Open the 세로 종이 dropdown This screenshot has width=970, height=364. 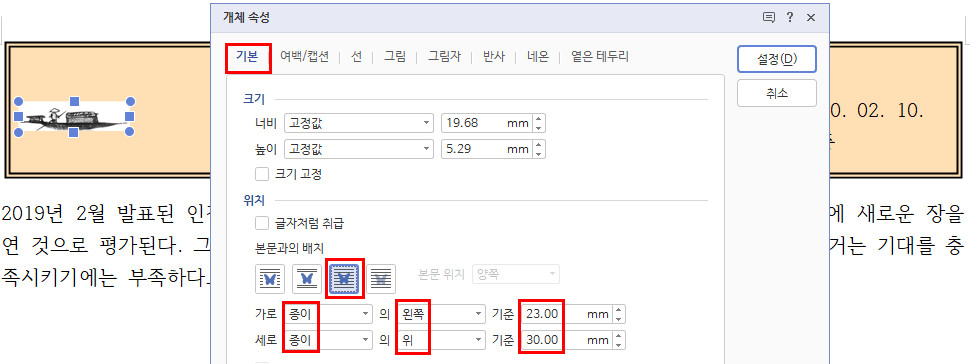coord(328,340)
